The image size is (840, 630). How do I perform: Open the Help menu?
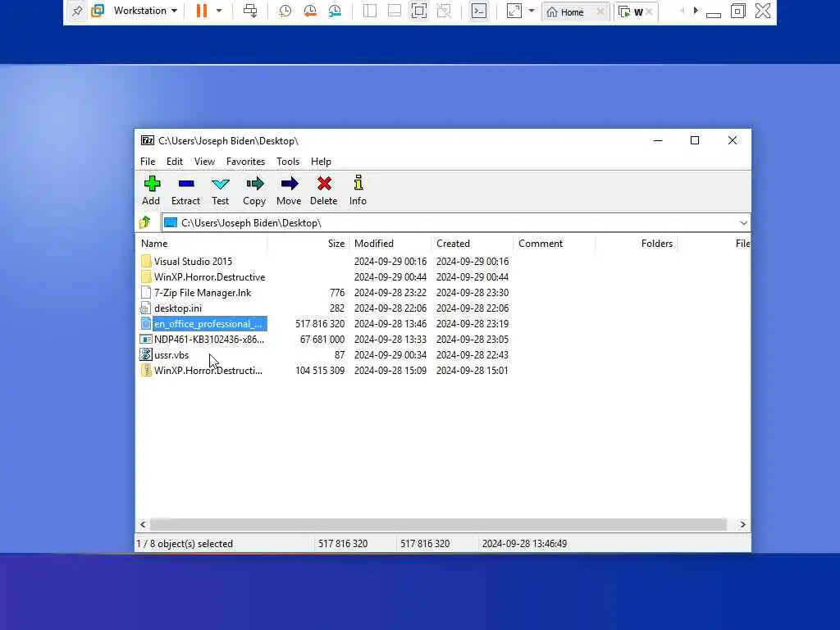[x=321, y=162]
